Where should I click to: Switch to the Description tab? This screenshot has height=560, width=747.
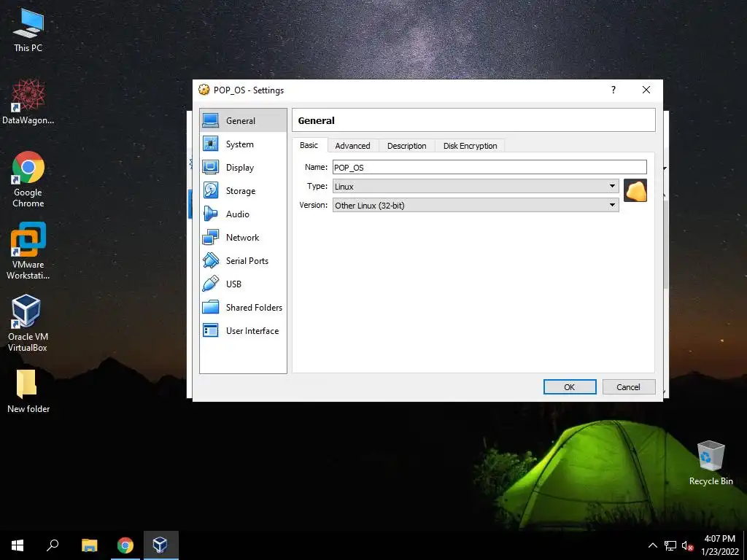point(407,146)
